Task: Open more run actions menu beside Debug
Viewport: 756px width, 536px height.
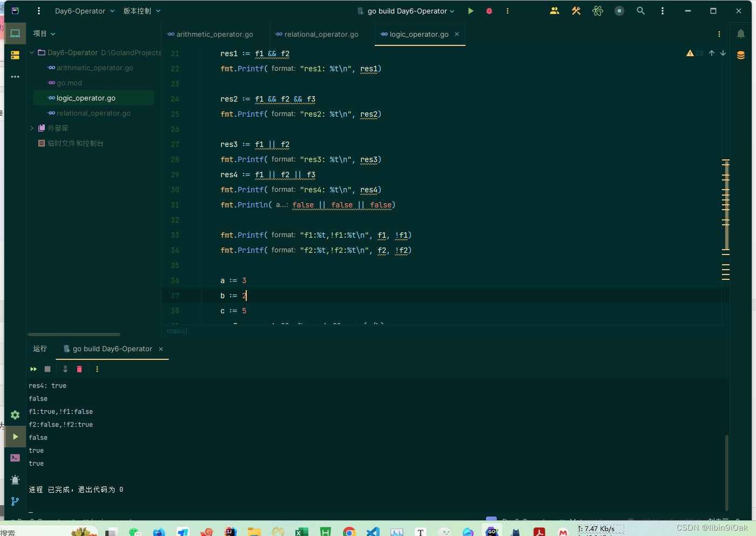Action: point(508,11)
